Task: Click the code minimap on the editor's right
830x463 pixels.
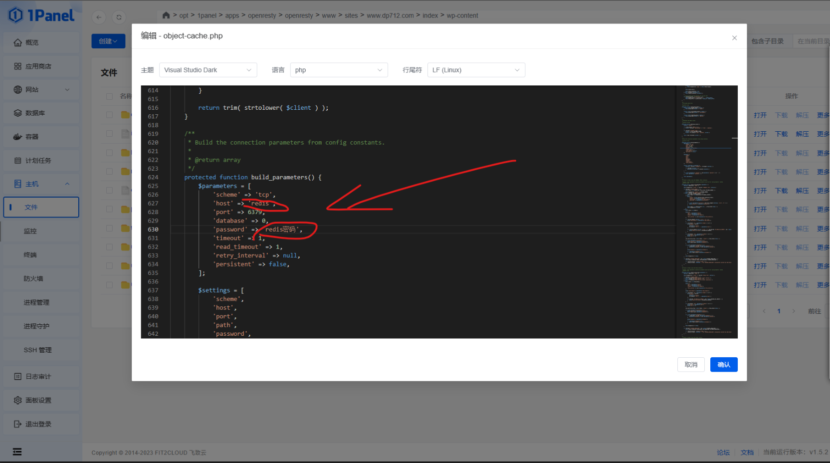Action: (710, 200)
